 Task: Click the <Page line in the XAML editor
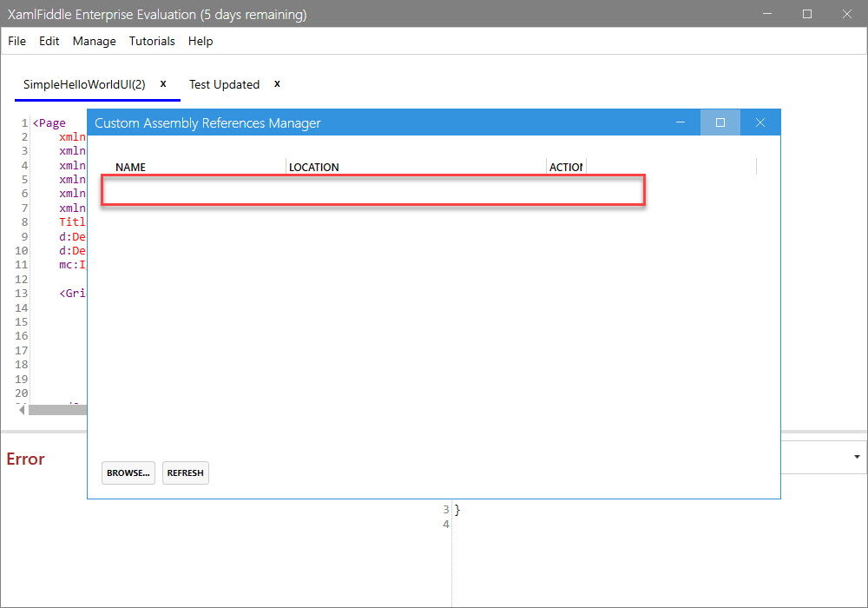point(49,123)
